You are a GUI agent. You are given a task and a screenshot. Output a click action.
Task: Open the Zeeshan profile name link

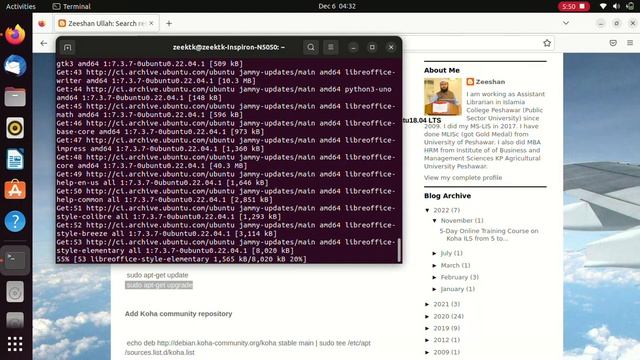[490, 82]
